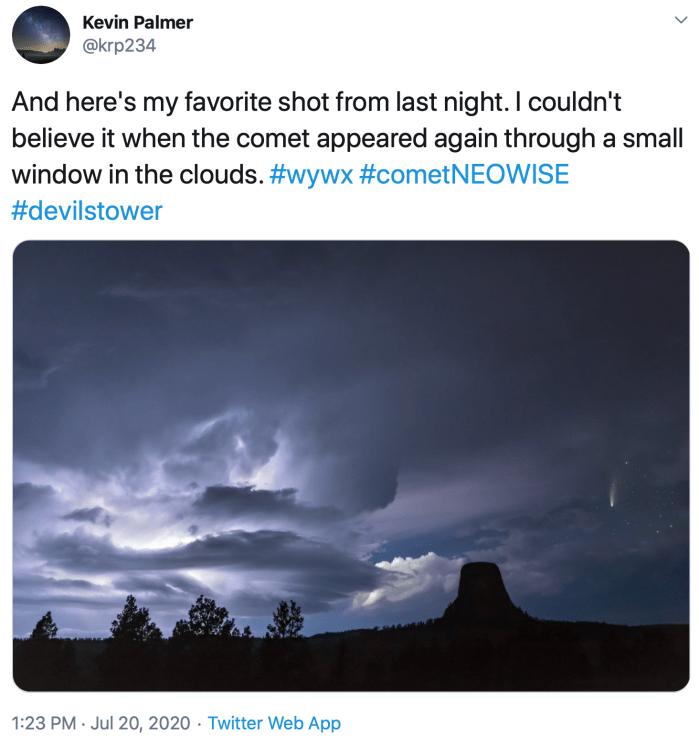Open the tweet options chevron menu

680,21
